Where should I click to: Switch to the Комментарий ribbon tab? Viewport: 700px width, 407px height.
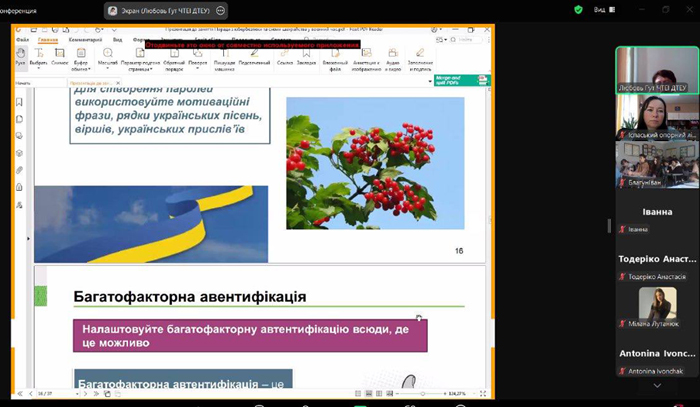pyautogui.click(x=86, y=39)
